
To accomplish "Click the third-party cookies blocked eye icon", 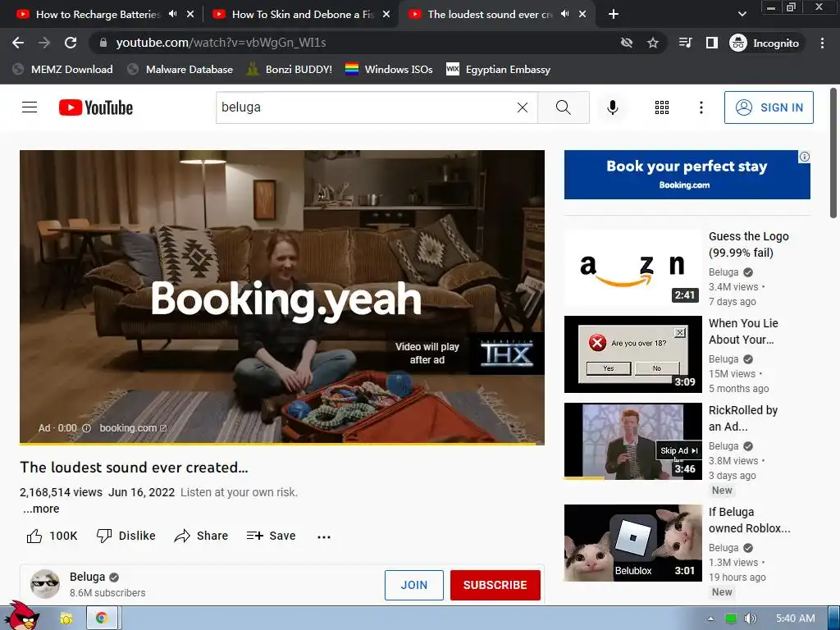I will tap(626, 43).
